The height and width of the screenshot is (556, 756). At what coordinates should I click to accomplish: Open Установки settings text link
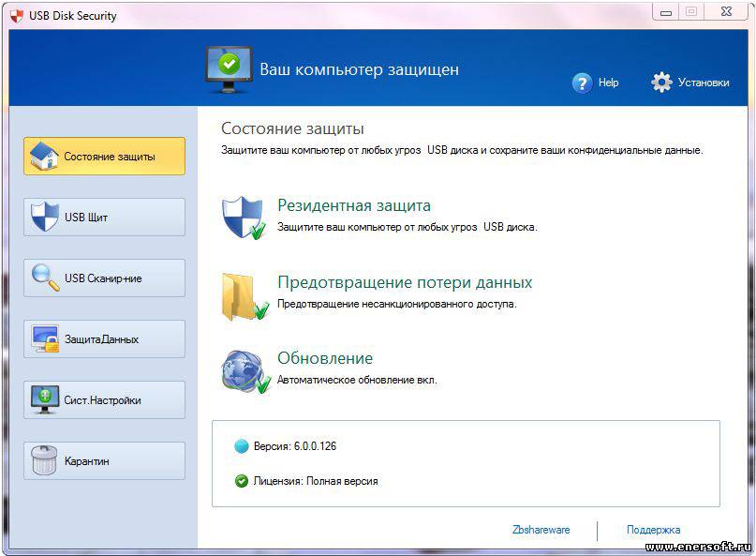704,83
